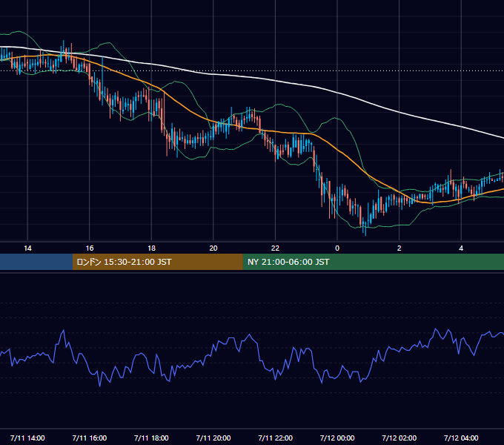Click the 16 hour label on price chart axis

pos(90,248)
